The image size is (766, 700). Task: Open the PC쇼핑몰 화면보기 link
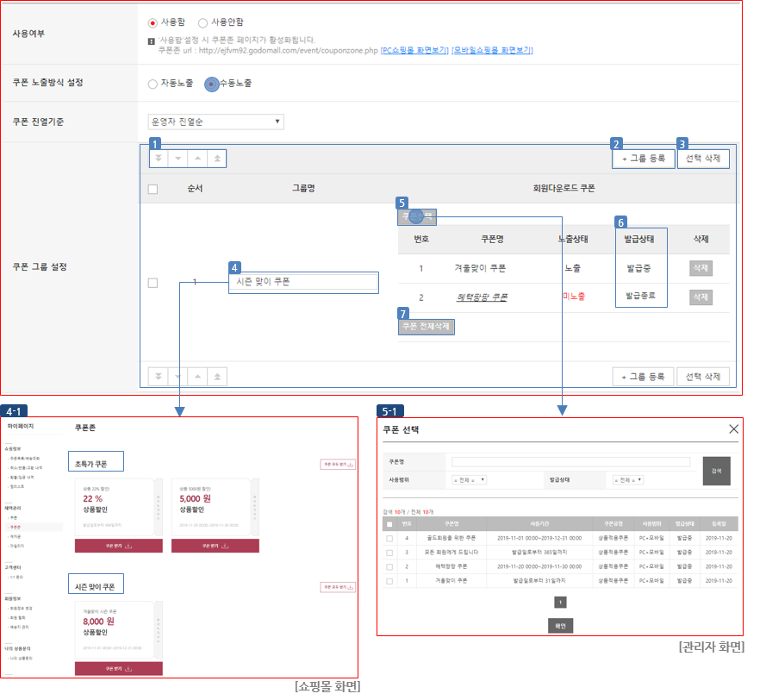pos(414,51)
